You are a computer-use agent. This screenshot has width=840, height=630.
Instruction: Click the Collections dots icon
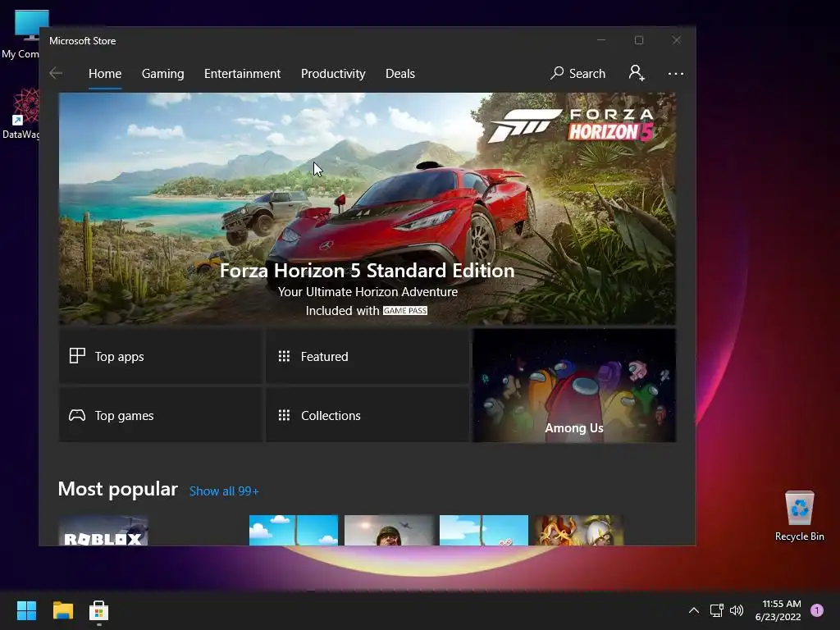click(284, 415)
